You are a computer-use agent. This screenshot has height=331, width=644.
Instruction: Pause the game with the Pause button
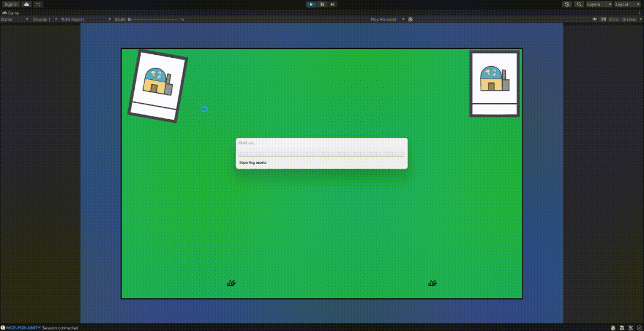(x=322, y=4)
